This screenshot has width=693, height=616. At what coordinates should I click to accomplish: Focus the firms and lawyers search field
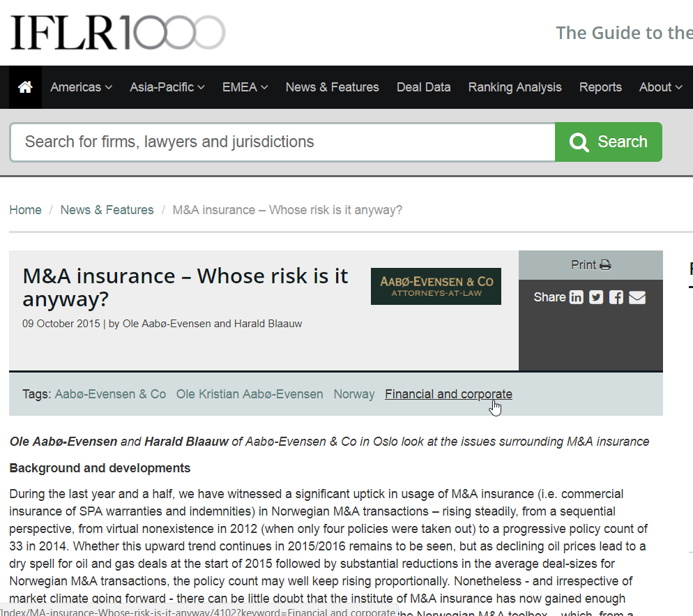282,142
